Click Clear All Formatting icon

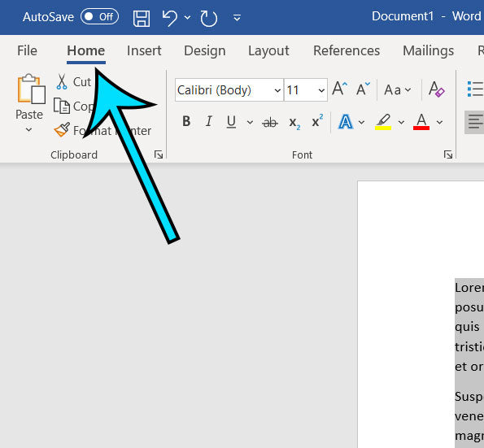pyautogui.click(x=436, y=89)
